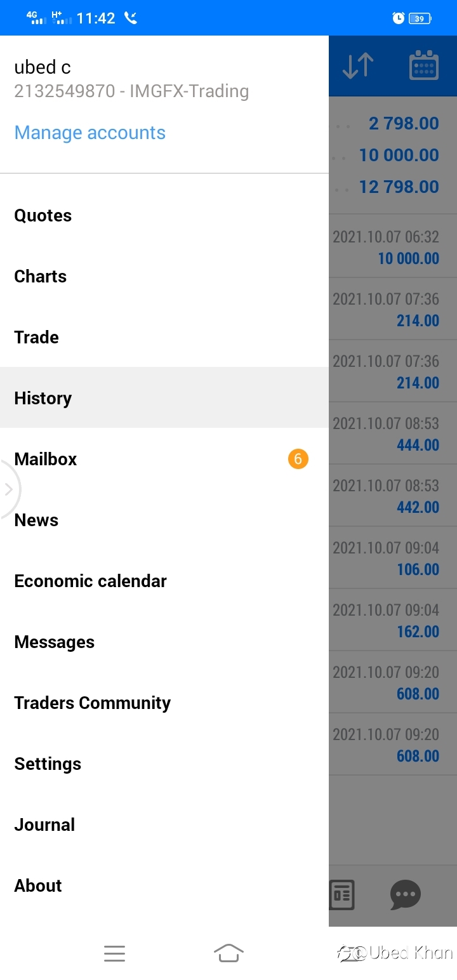Go to Traders Community
Screen dimensions: 457x980
pos(164,703)
